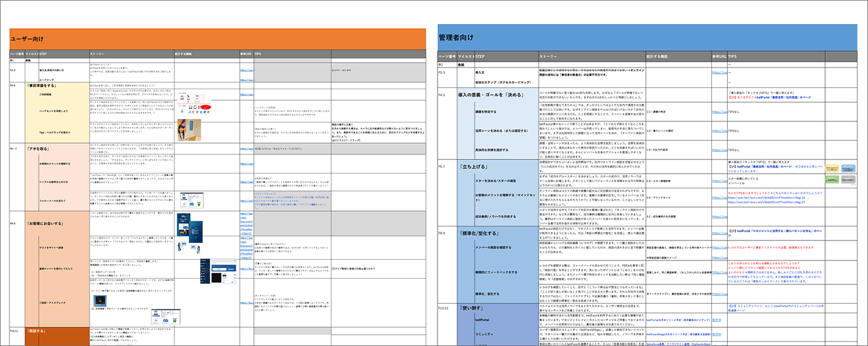Click the 管理者向け blue title banner
The height and width of the screenshot is (346, 868).
647,37
